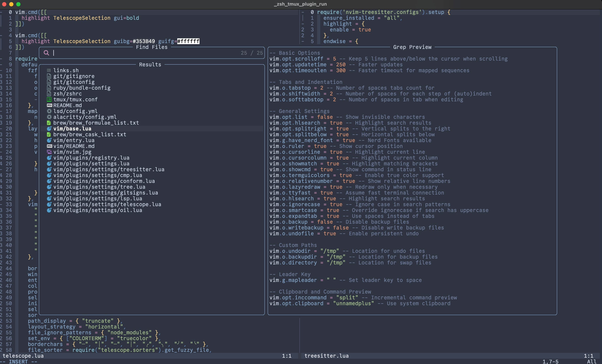The height and width of the screenshot is (364, 602).
Task: Click vim.opt.clipboard line in Grep Preview
Action: point(360,303)
